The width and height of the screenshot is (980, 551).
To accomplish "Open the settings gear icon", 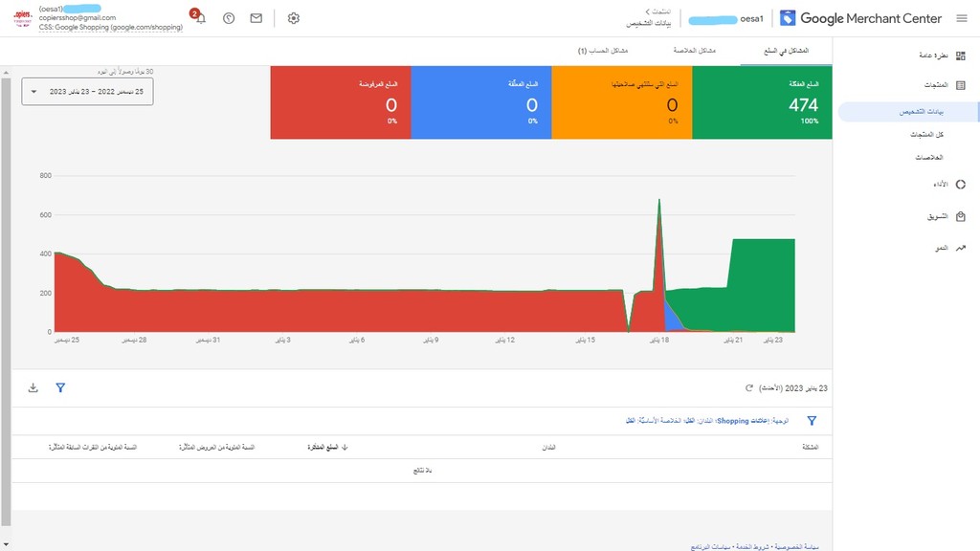I will [293, 18].
